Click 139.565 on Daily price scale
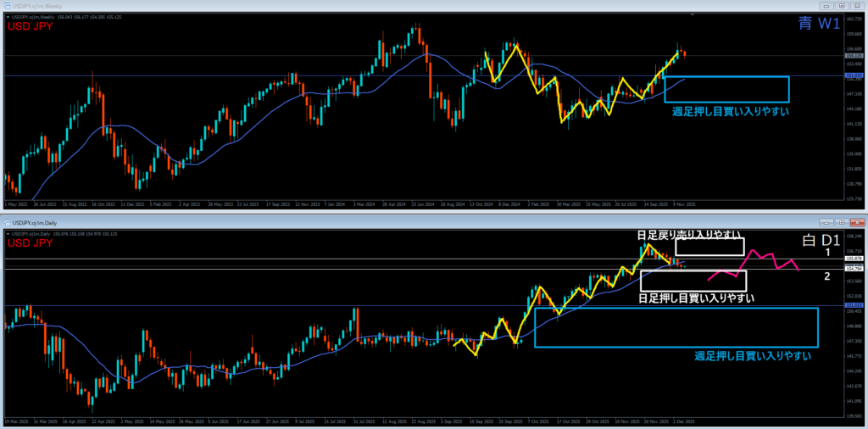This screenshot has height=429, width=868. tap(853, 415)
